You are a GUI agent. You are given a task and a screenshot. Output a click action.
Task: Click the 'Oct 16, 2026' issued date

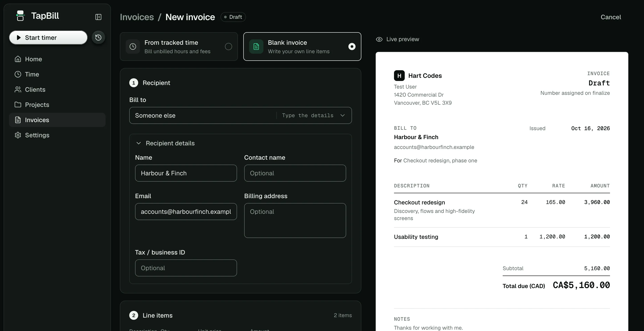click(591, 128)
